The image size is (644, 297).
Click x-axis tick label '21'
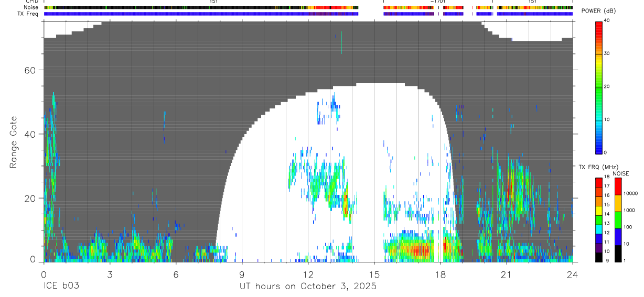507,274
